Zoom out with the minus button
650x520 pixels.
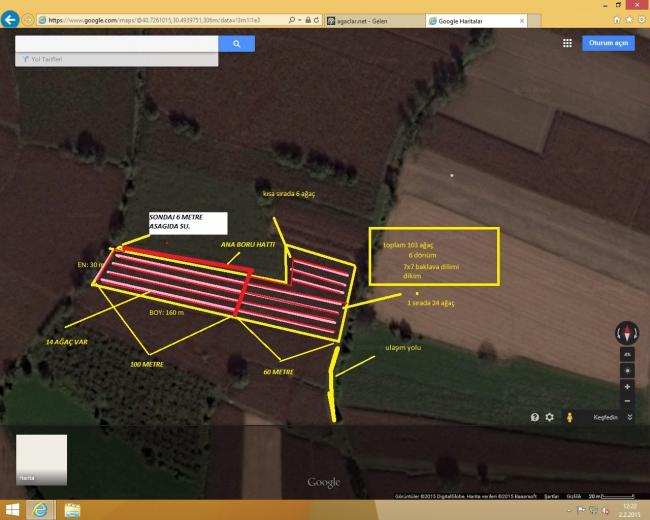pyautogui.click(x=627, y=401)
